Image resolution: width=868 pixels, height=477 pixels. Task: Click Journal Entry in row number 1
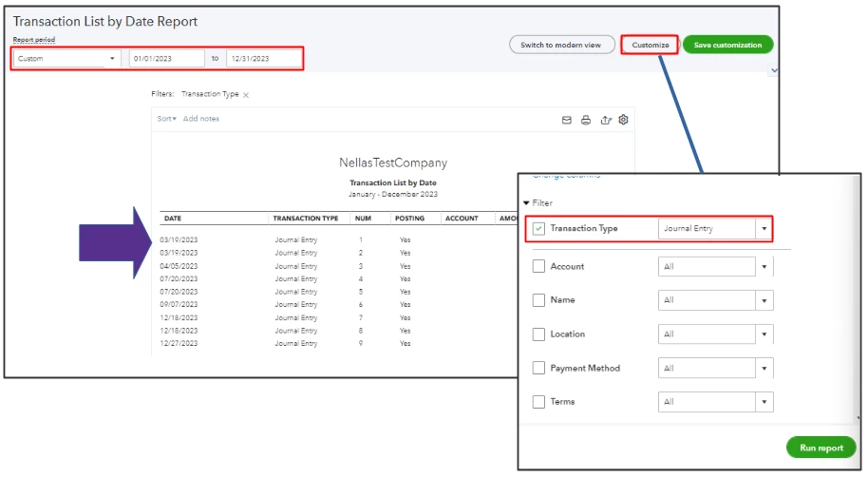(x=296, y=239)
